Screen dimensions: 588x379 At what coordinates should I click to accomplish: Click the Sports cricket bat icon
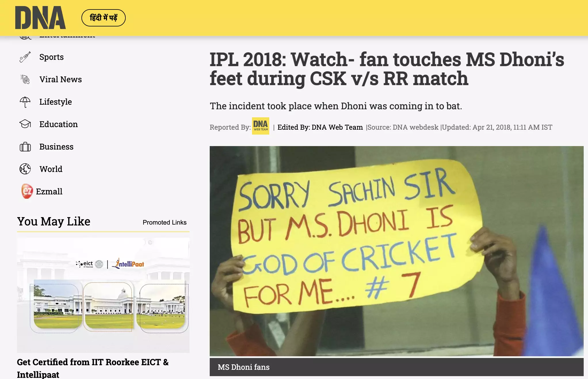[x=25, y=57]
